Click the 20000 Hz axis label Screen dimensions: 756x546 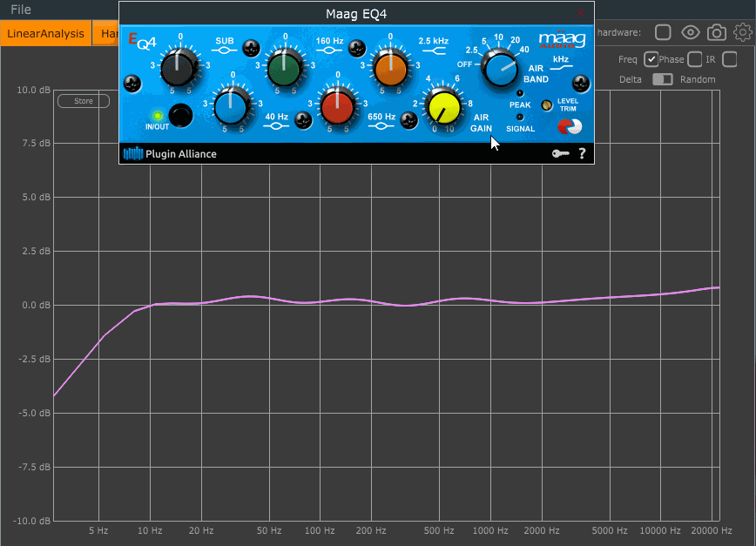pyautogui.click(x=712, y=530)
